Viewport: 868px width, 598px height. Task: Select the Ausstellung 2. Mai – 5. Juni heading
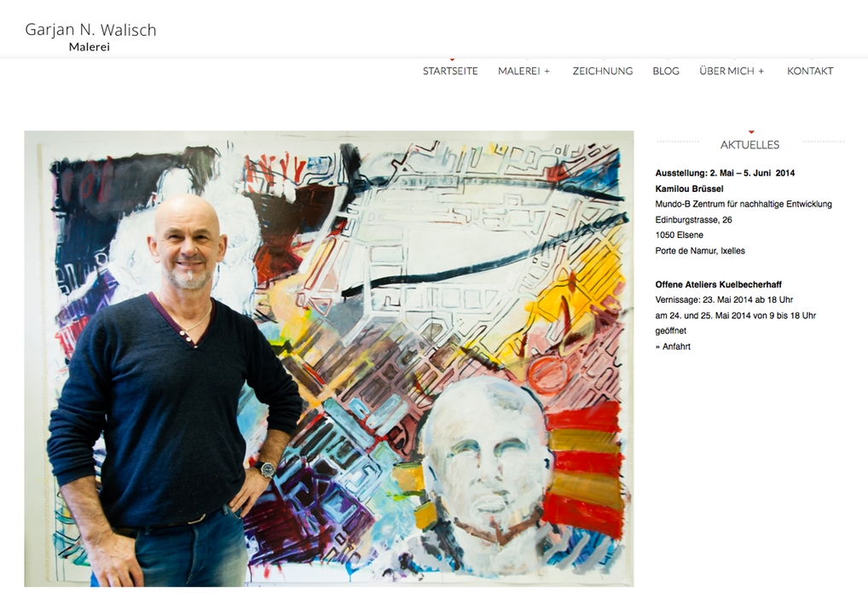(725, 173)
